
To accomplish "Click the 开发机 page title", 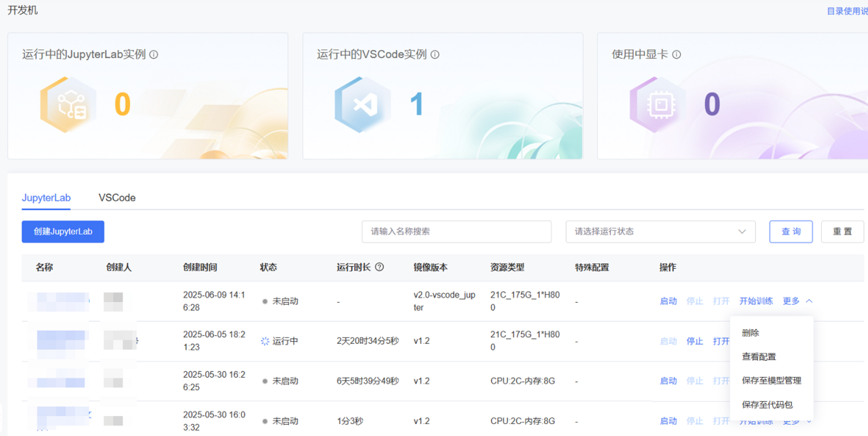I will (23, 10).
